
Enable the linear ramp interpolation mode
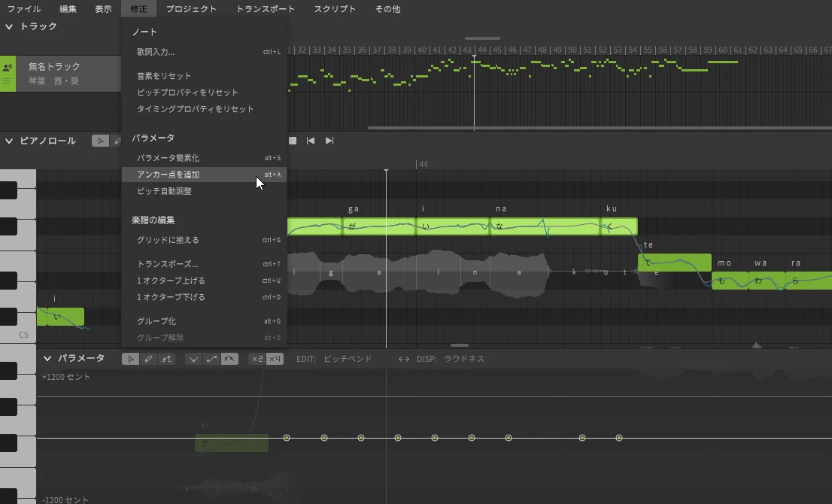[x=211, y=359]
